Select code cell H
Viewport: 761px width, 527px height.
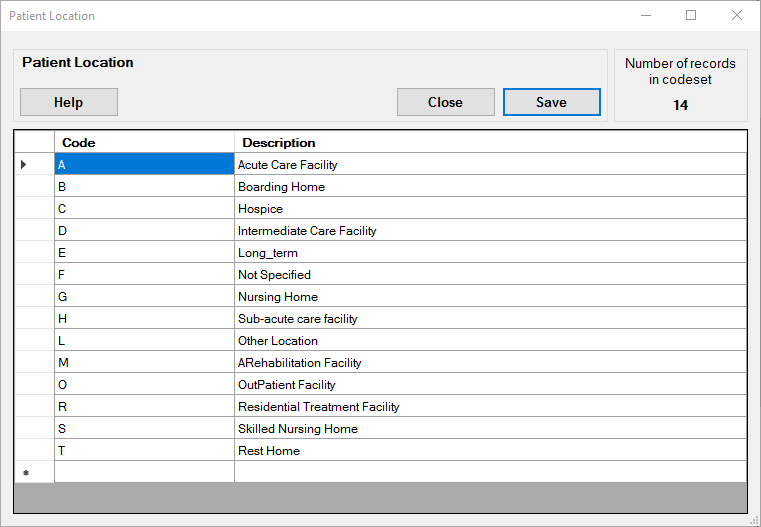[144, 318]
